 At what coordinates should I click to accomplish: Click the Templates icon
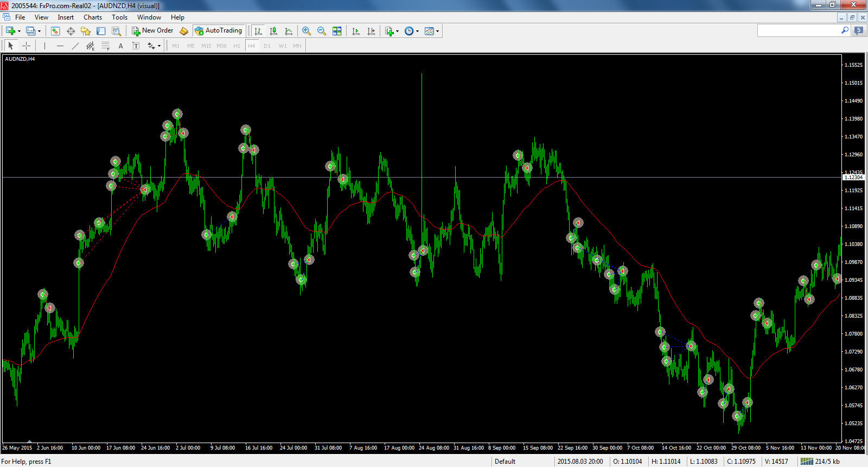429,31
